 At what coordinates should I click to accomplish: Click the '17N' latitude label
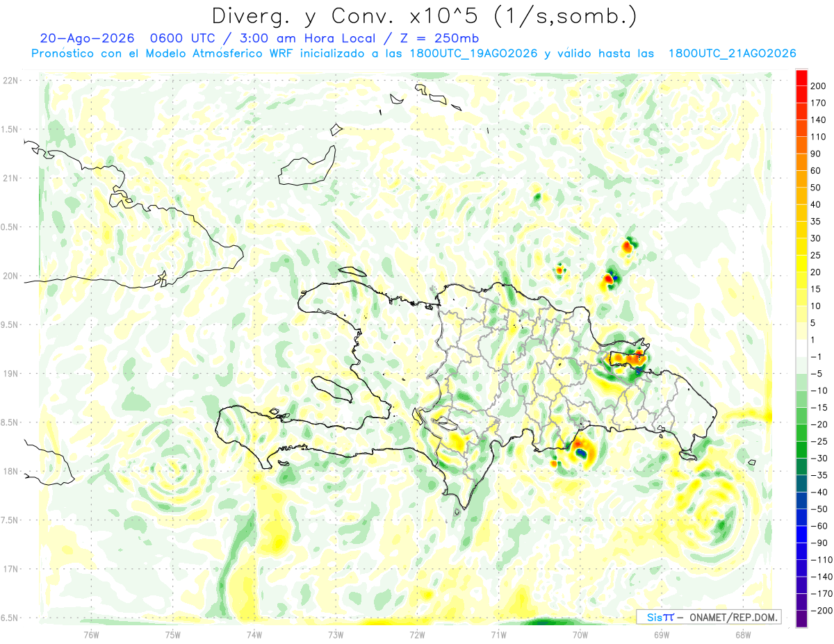pyautogui.click(x=10, y=569)
